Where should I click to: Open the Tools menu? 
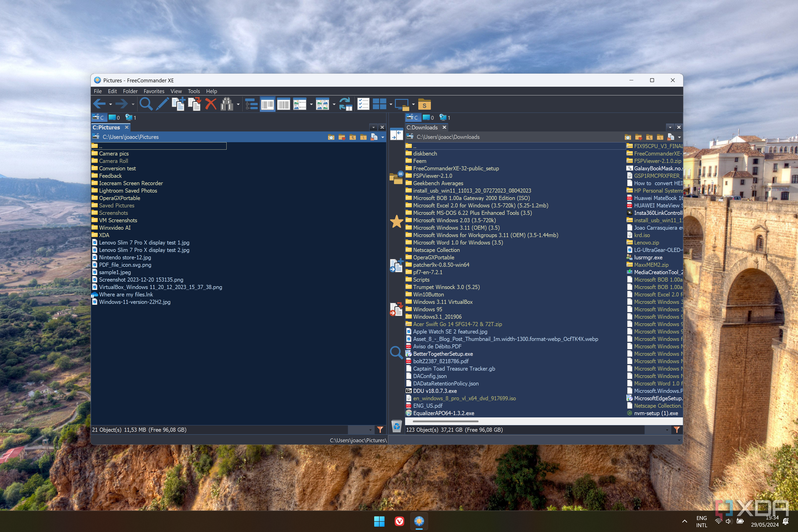click(194, 91)
